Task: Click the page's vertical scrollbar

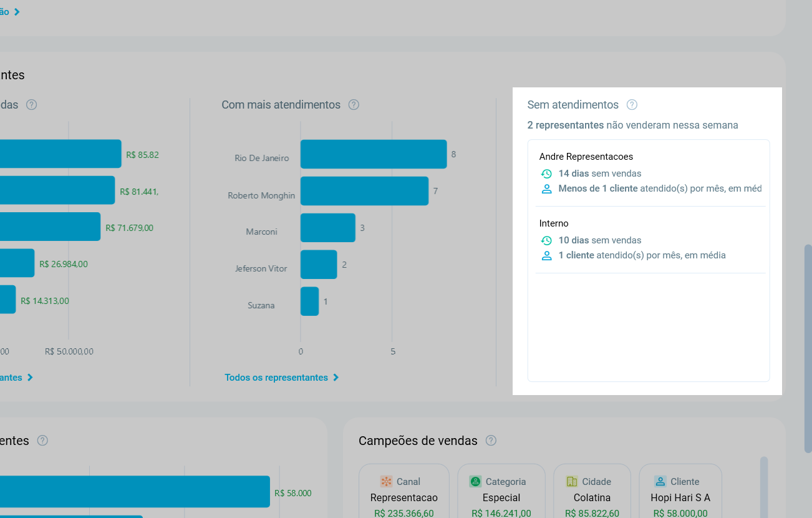Action: [808, 348]
